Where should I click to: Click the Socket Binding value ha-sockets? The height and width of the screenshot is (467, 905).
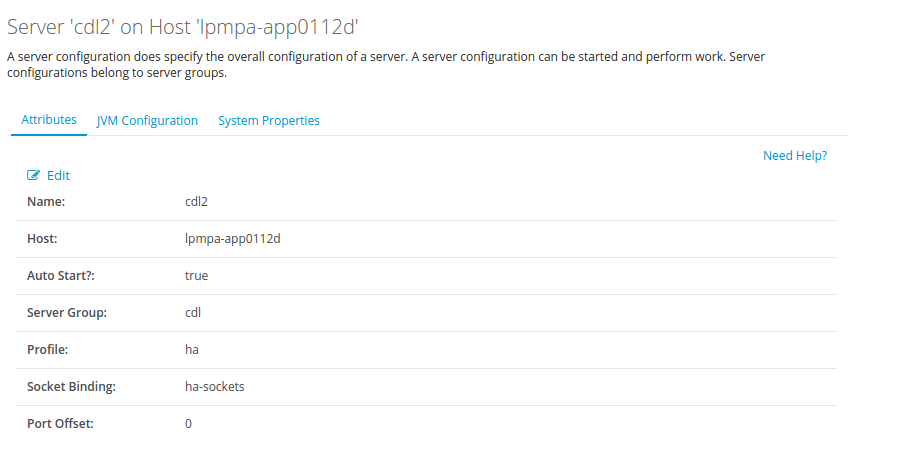pos(214,386)
